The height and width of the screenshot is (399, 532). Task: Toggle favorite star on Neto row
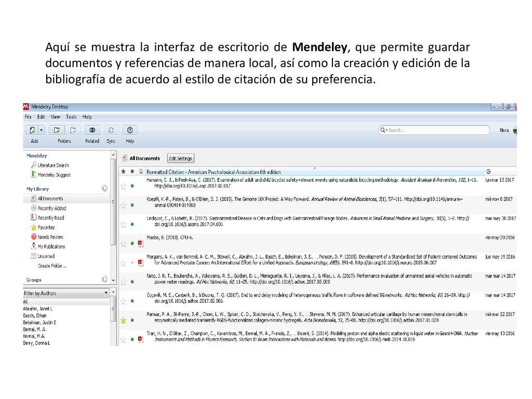pos(124,282)
